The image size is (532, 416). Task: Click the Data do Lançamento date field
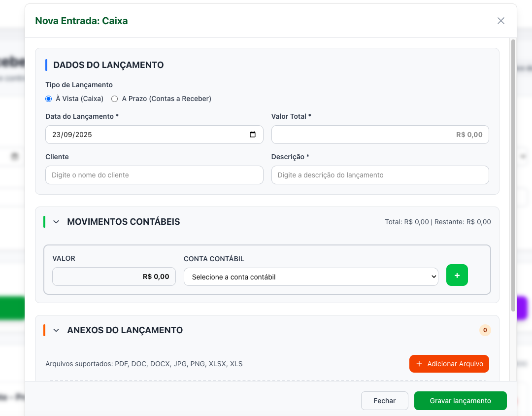coord(143,135)
